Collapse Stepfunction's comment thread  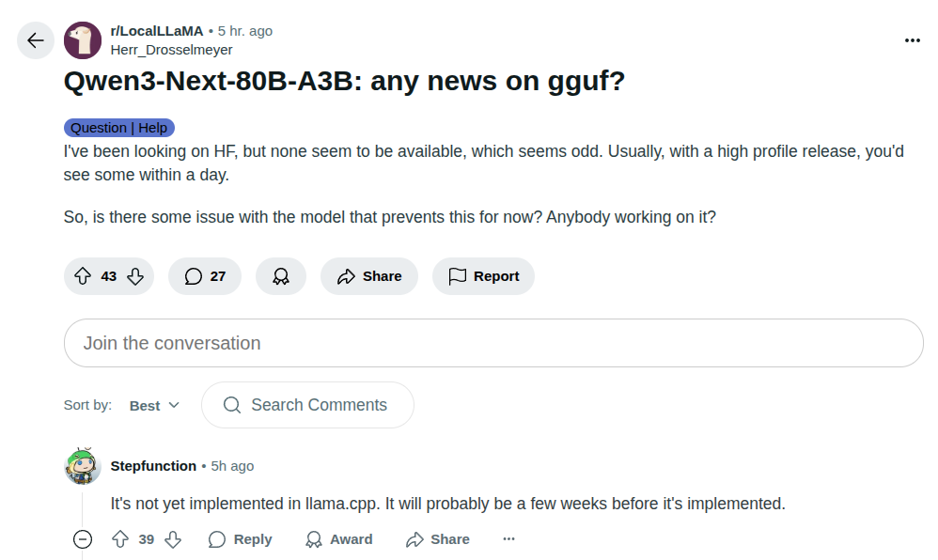point(83,539)
